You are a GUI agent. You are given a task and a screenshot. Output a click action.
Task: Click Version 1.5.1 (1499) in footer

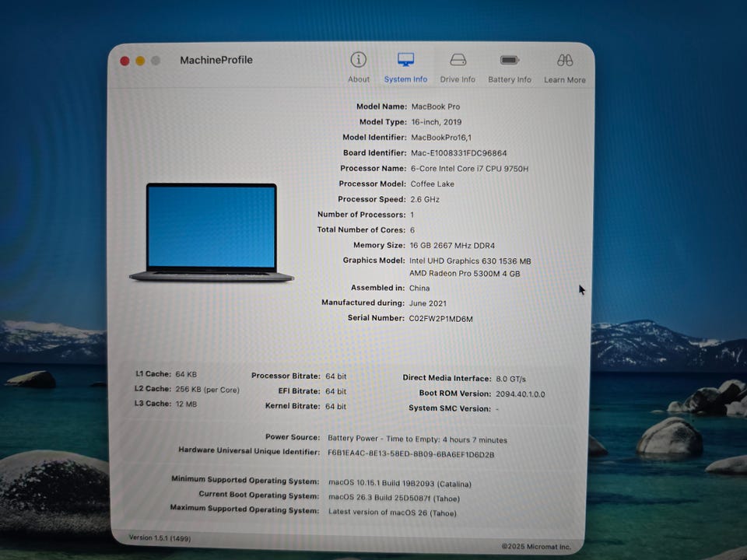[160, 538]
